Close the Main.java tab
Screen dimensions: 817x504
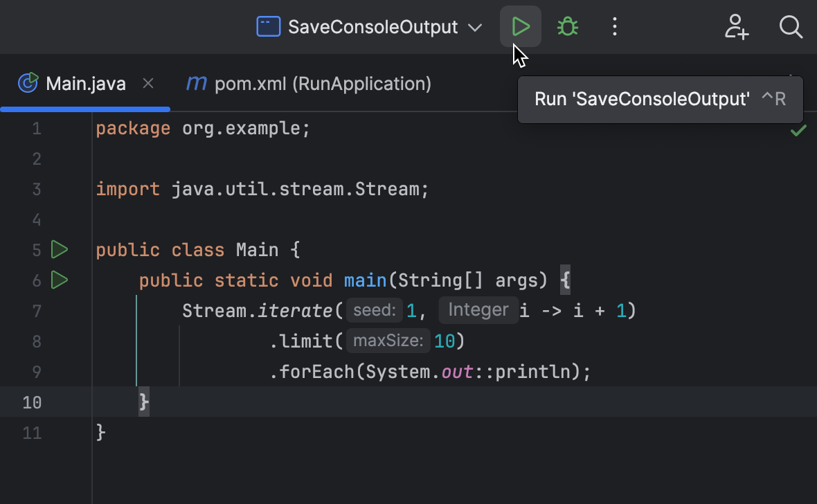click(147, 83)
